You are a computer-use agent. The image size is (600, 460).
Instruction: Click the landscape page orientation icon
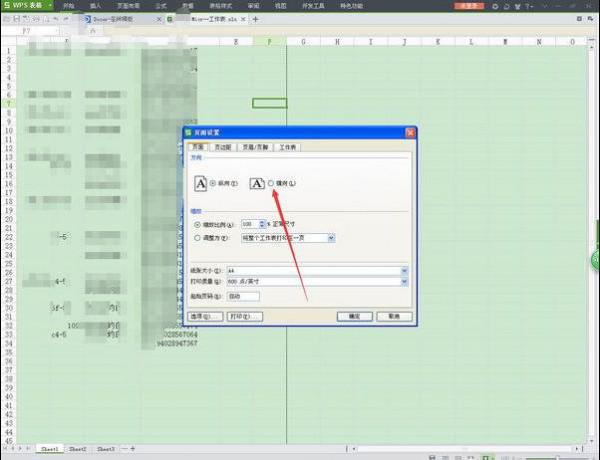(257, 183)
